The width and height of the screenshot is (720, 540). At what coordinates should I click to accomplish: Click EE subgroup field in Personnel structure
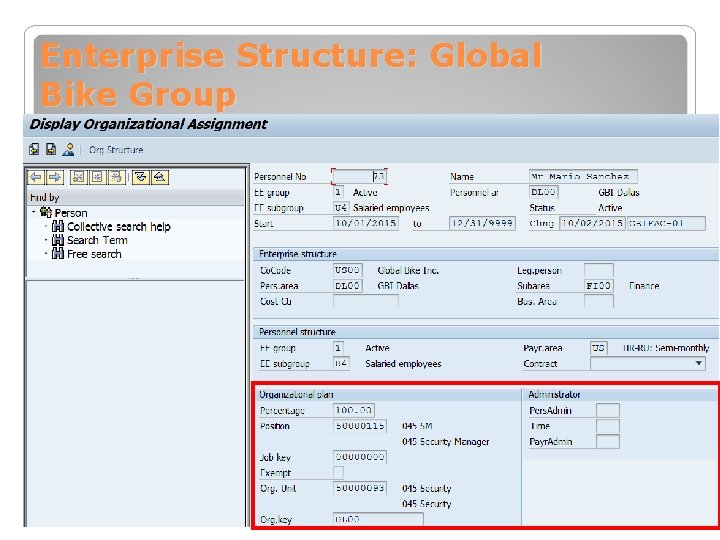pyautogui.click(x=341, y=363)
